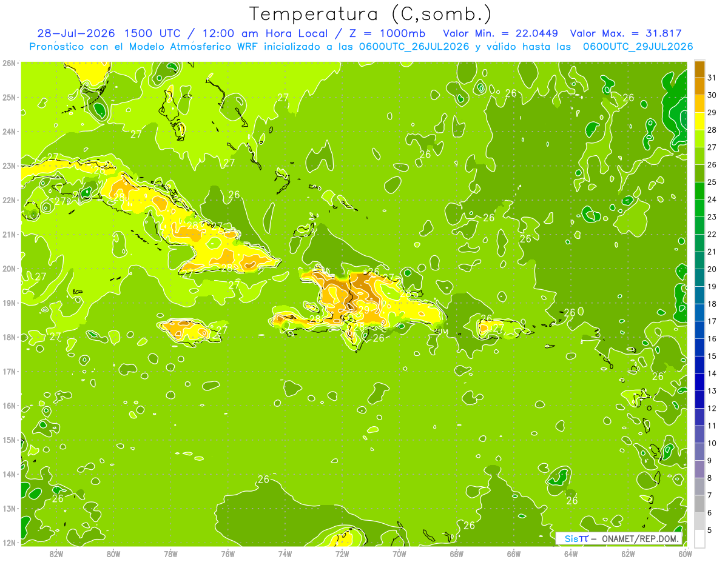
Task: Click the color bar legend label '18'
Action: pyautogui.click(x=712, y=304)
